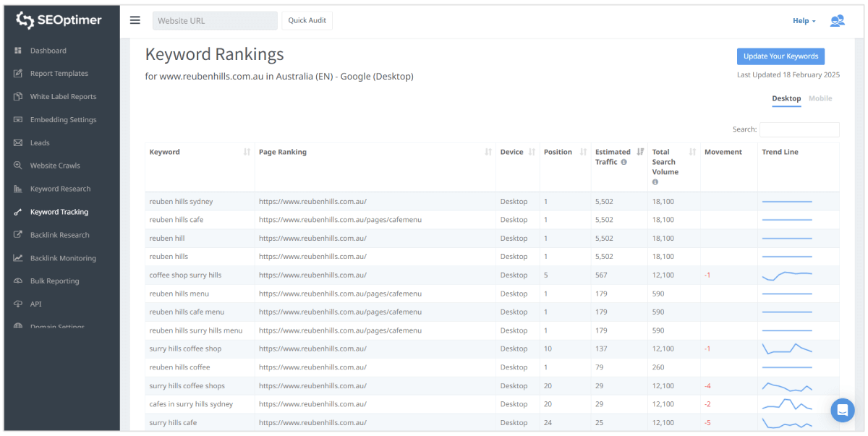Select Keyword Research menu label
The width and height of the screenshot is (868, 436).
(60, 189)
